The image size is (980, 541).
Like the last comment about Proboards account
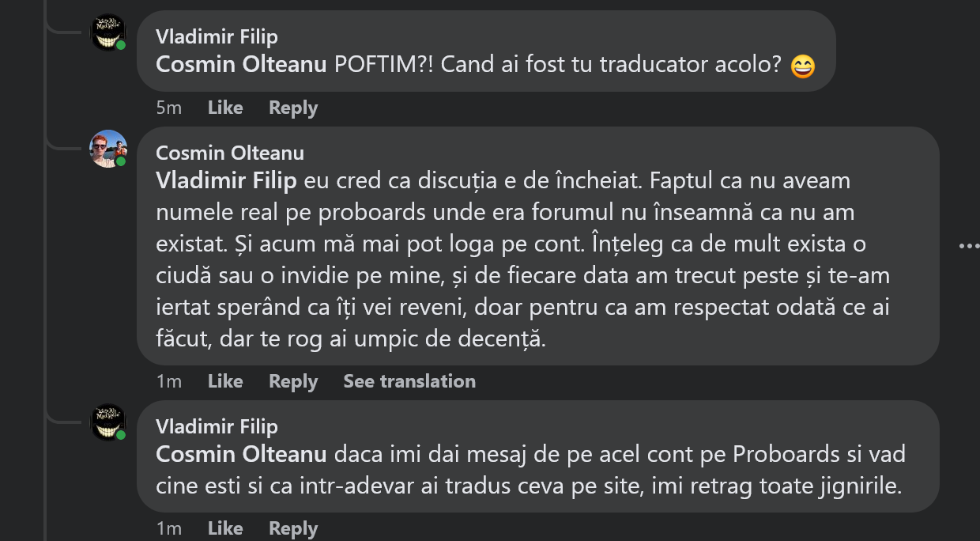pos(225,528)
